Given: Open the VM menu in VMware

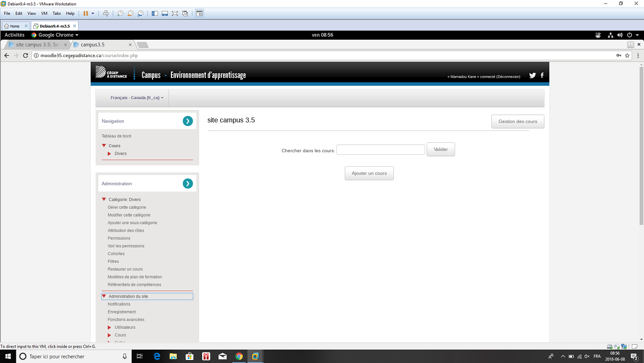Looking at the screenshot, I should 44,13.
